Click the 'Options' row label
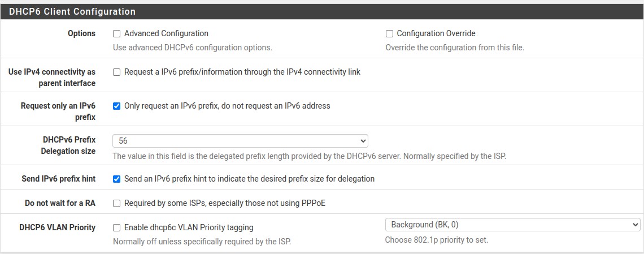644x254 pixels. (82, 33)
